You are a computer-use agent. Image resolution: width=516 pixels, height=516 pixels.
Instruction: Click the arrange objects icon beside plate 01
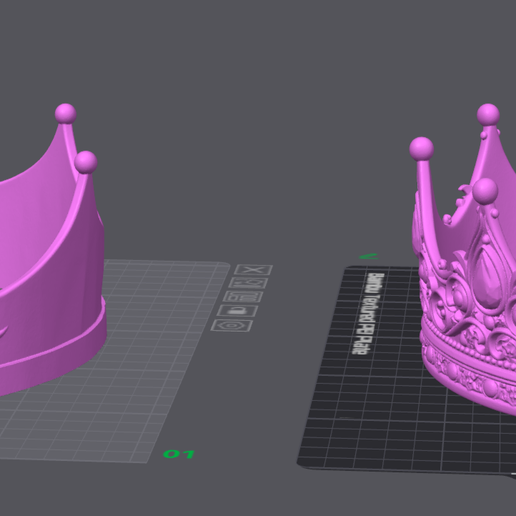coord(243,296)
